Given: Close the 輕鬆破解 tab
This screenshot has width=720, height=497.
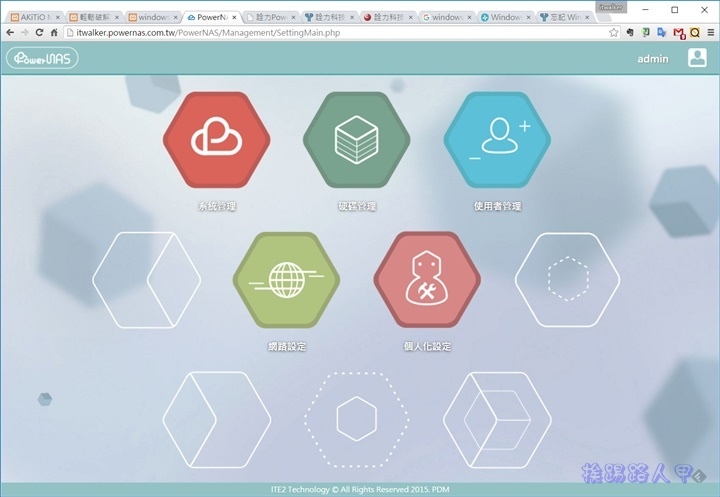Looking at the screenshot, I should pos(117,17).
